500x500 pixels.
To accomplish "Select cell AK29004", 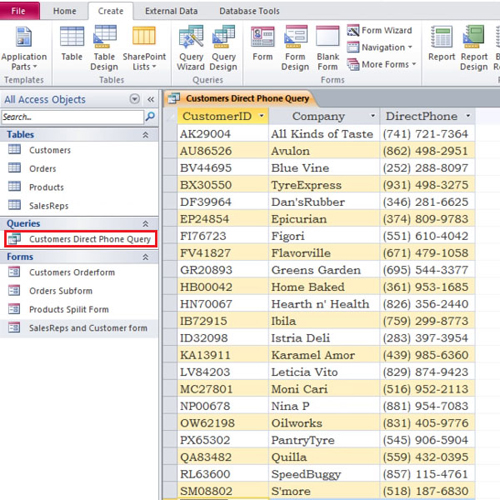I will [223, 134].
